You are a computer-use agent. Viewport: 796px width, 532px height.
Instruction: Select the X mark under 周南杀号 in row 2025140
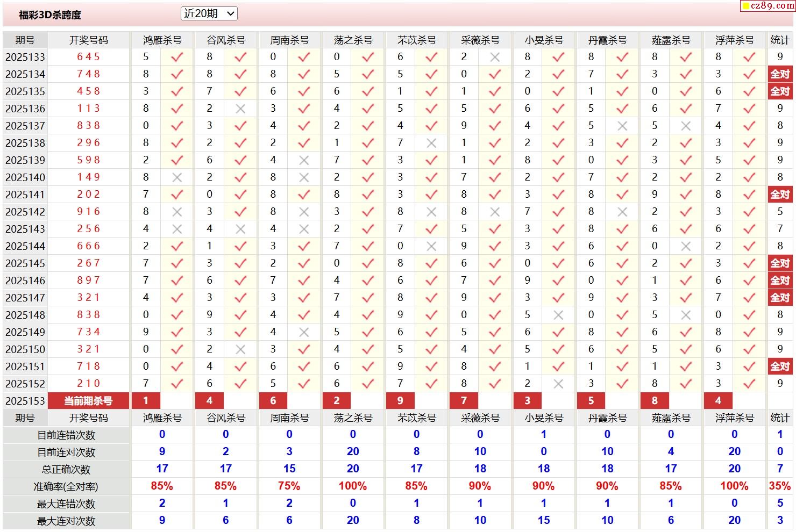[x=304, y=177]
